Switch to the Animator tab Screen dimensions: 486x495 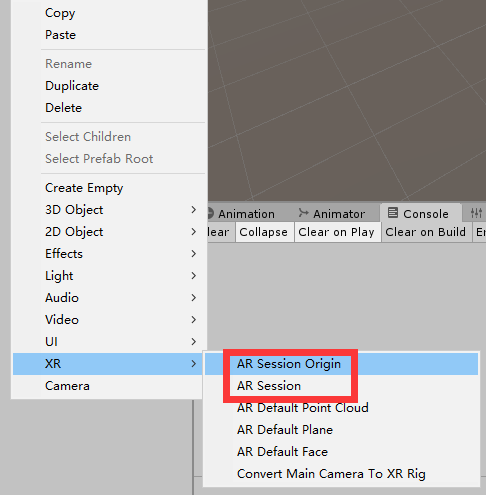[x=332, y=214]
